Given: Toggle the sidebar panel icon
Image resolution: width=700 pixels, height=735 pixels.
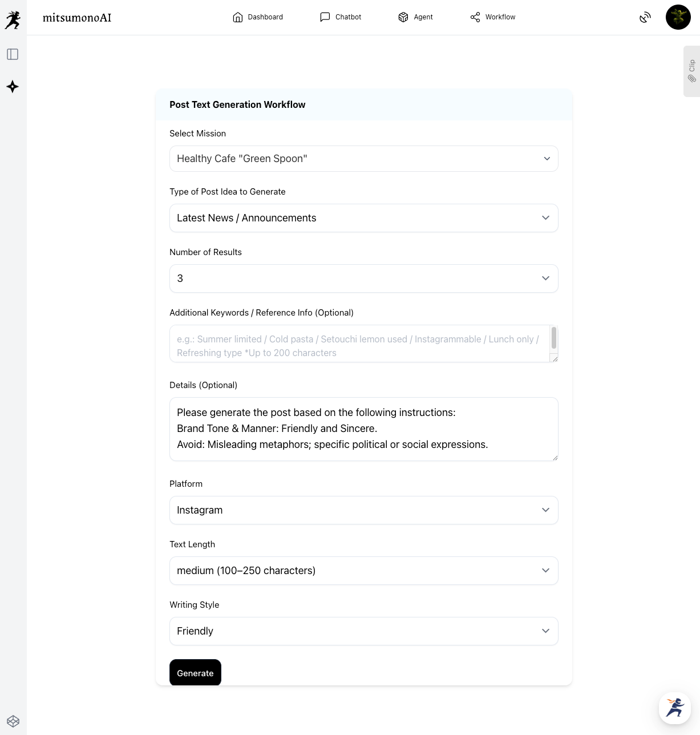Looking at the screenshot, I should [13, 54].
